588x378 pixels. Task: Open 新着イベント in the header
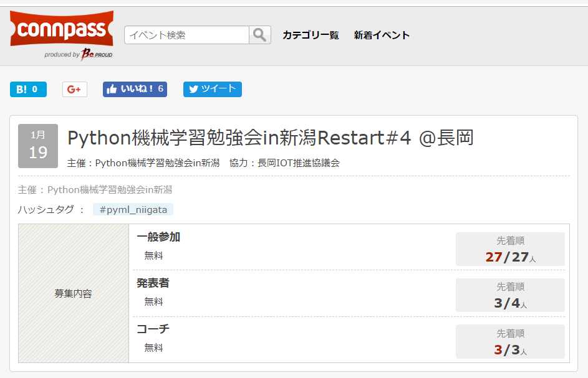coord(382,35)
